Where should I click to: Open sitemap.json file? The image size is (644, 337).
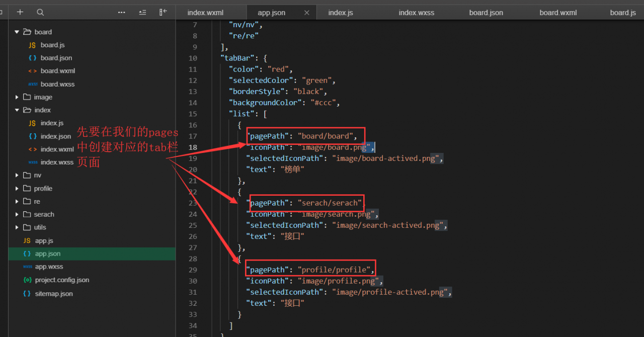tap(54, 293)
